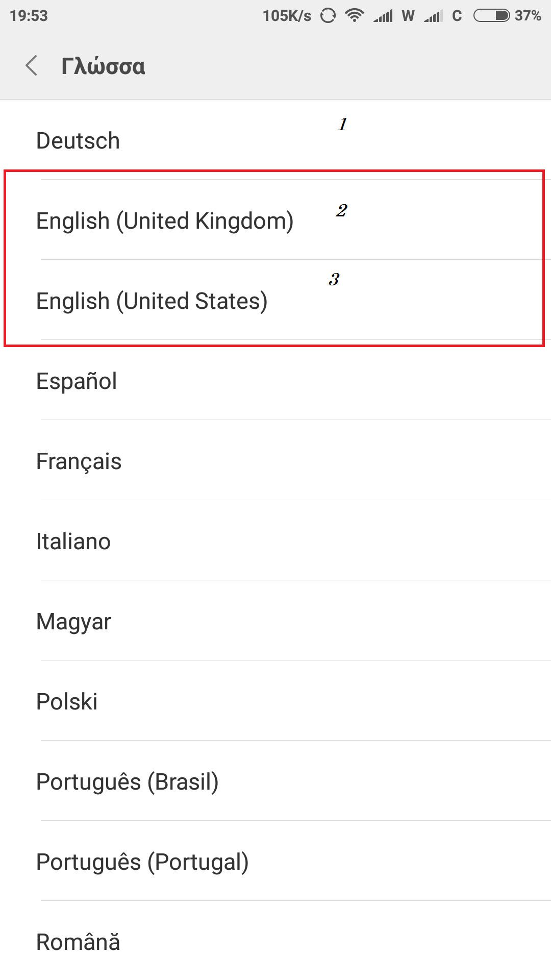Select English (United States)
551x980 pixels.
point(152,301)
